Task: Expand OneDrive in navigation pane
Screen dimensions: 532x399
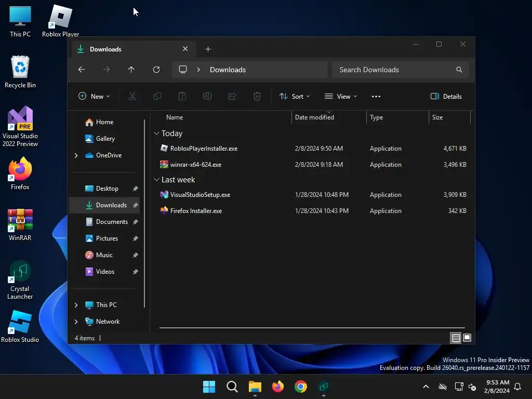Action: coord(76,155)
